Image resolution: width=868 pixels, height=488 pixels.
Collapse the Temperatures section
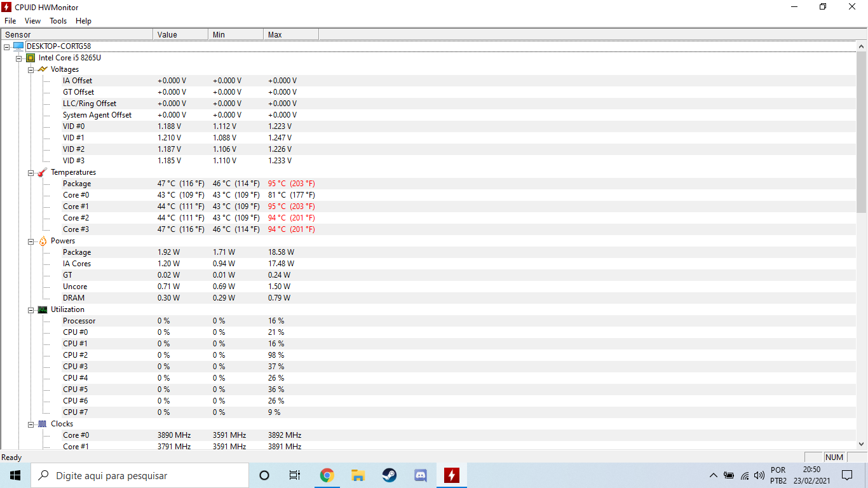[x=31, y=172]
